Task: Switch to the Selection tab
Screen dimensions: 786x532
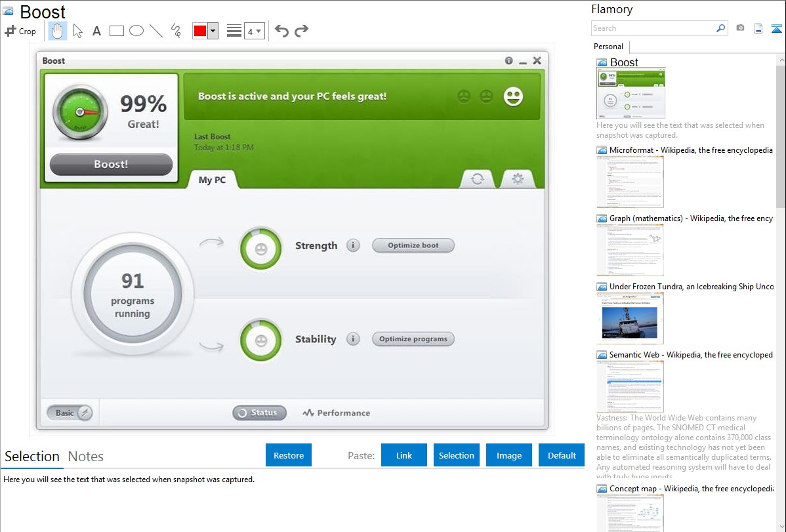Action: (32, 457)
